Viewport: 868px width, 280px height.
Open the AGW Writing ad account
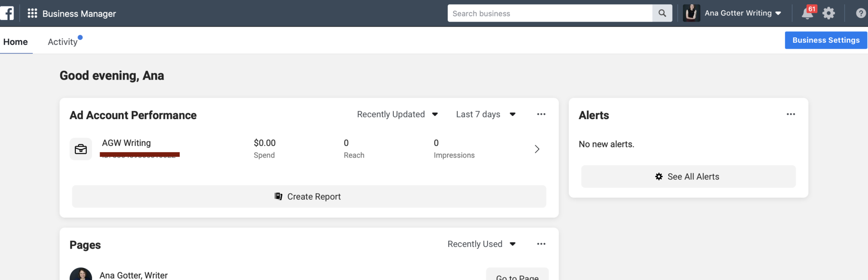pyautogui.click(x=126, y=143)
